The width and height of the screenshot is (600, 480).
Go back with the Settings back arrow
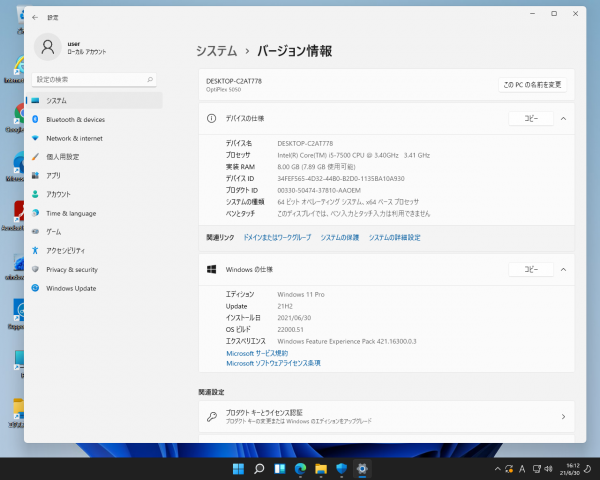[x=35, y=18]
